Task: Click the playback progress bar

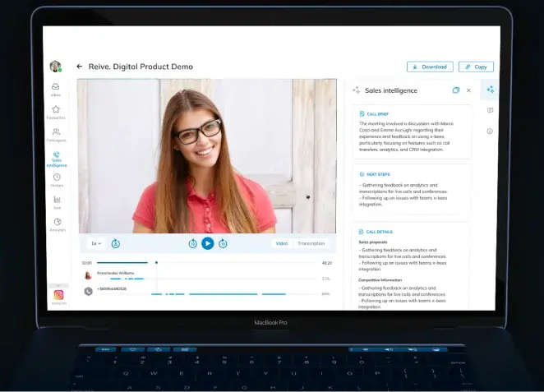Action: 205,263
